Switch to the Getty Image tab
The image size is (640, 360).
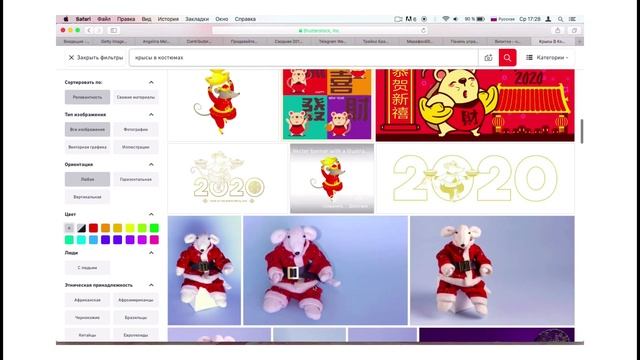click(113, 41)
